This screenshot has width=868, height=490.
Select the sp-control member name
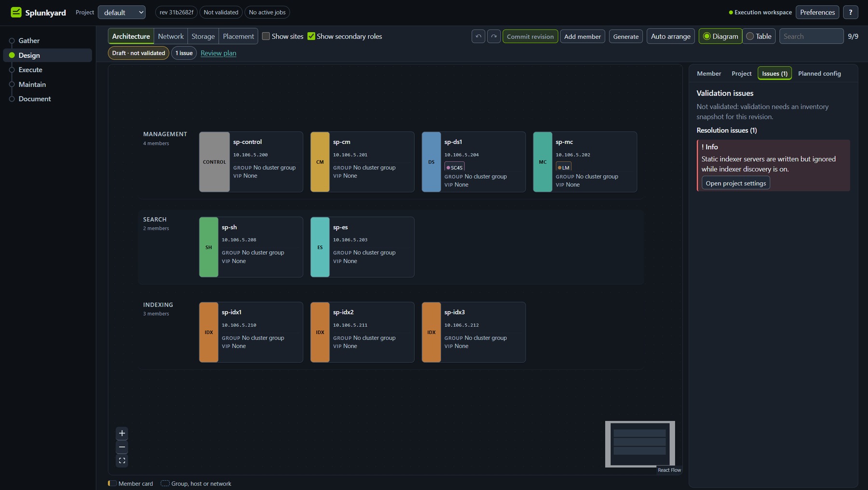tap(247, 142)
